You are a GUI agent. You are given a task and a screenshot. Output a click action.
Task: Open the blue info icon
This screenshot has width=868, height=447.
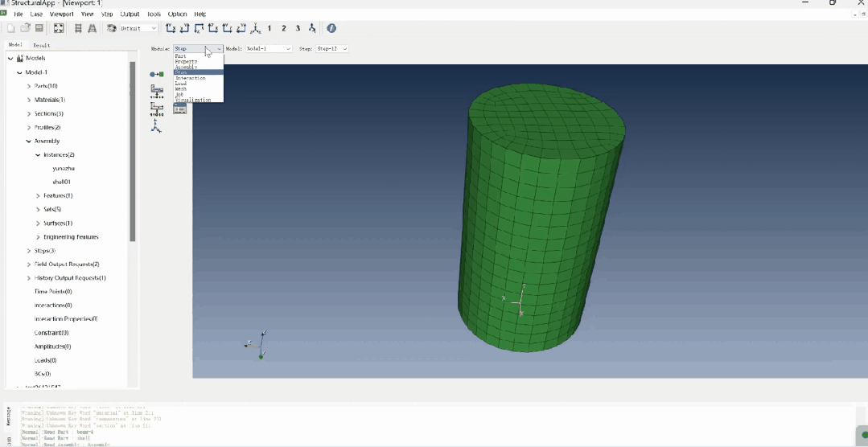point(331,28)
